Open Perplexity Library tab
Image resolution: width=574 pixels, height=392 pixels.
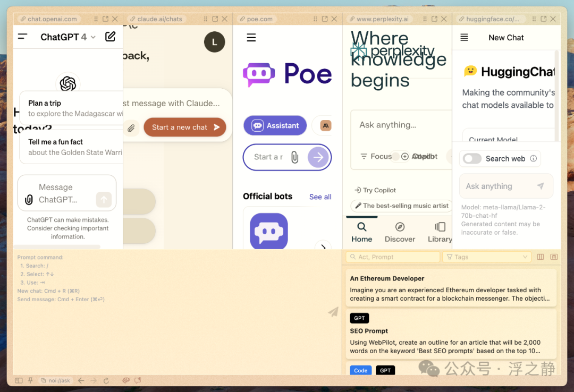pos(440,233)
